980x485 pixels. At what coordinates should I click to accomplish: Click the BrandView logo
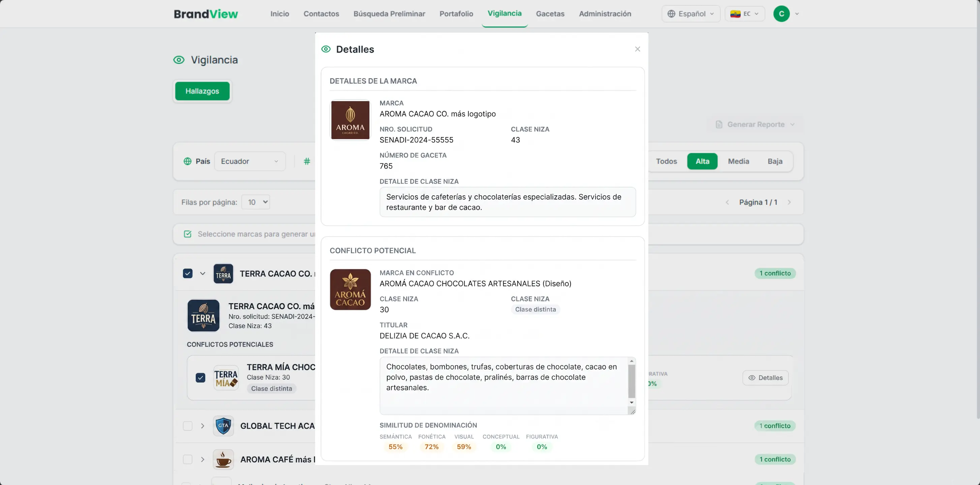tap(206, 14)
